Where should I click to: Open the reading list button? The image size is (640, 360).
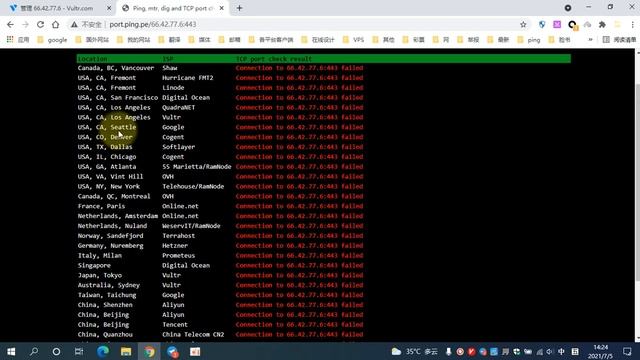click(x=620, y=40)
